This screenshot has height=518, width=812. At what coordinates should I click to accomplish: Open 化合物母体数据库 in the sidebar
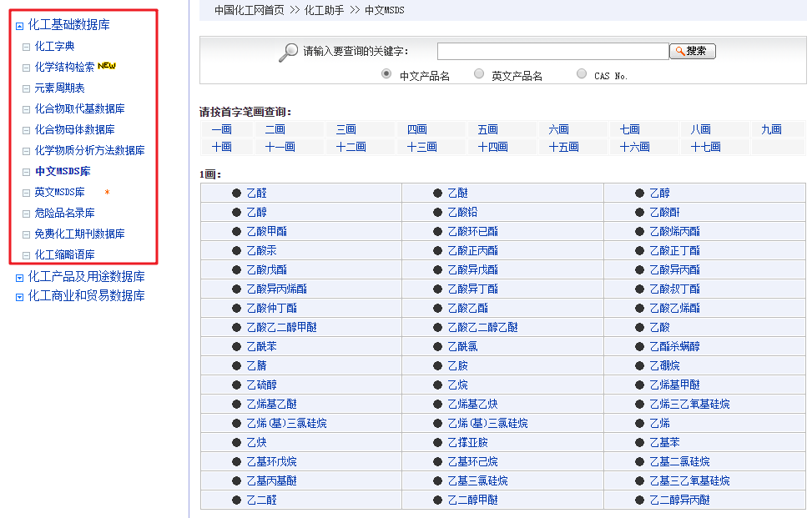click(74, 129)
